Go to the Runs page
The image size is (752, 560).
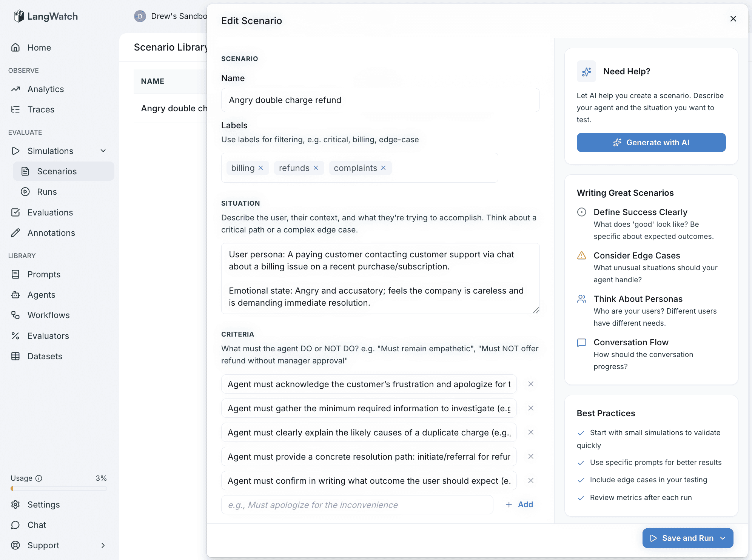[x=47, y=192]
